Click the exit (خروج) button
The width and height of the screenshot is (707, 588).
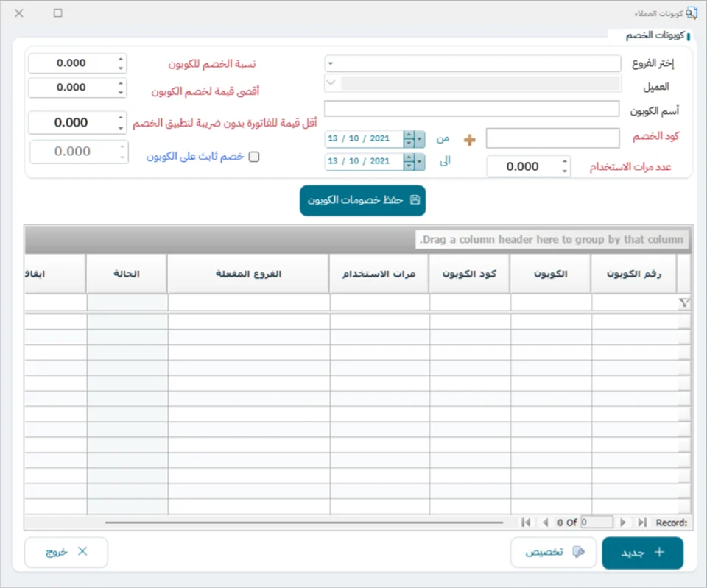click(66, 551)
